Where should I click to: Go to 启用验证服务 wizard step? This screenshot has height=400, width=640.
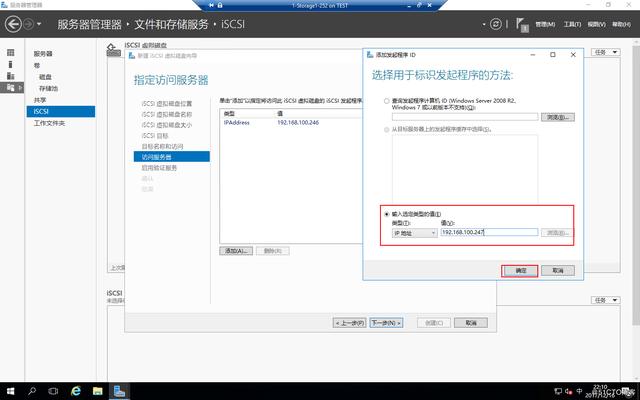(159, 168)
